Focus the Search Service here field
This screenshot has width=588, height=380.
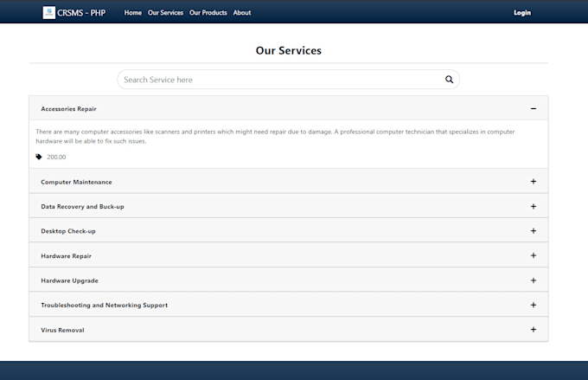pyautogui.click(x=288, y=80)
